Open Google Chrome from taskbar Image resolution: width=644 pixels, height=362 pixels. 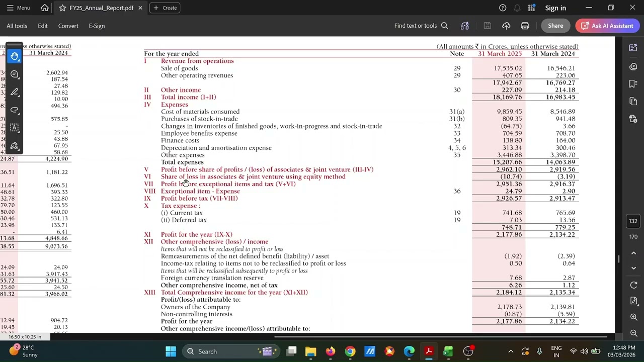[350, 351]
